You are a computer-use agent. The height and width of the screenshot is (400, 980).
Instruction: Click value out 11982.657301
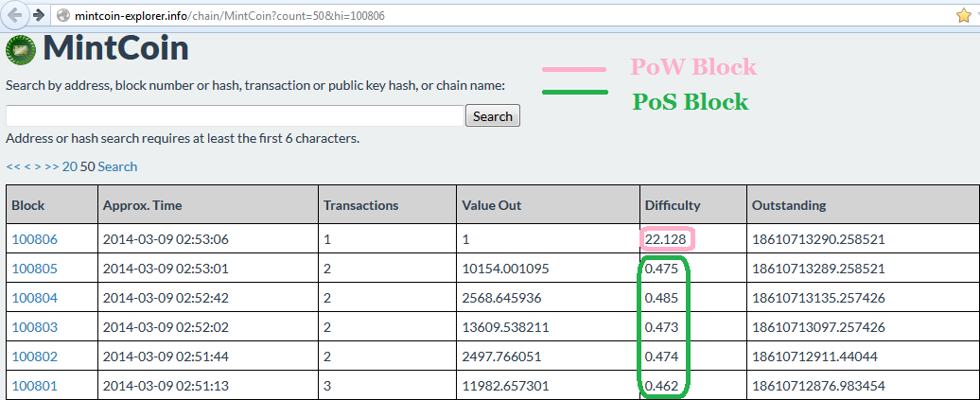[x=505, y=386]
